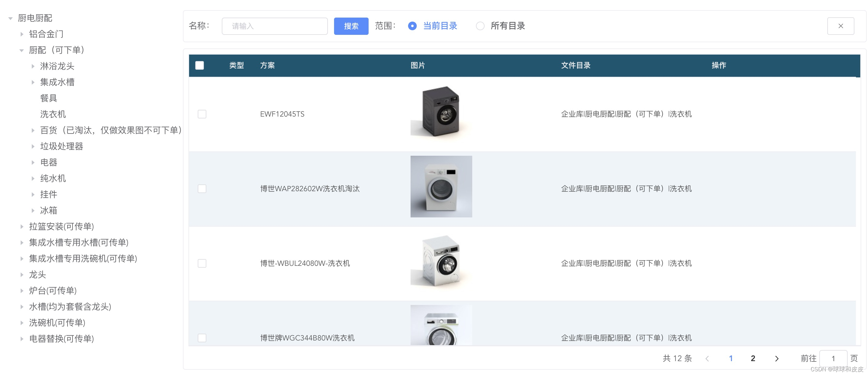
Task: Expand the 电器 tree node
Action: 33,162
